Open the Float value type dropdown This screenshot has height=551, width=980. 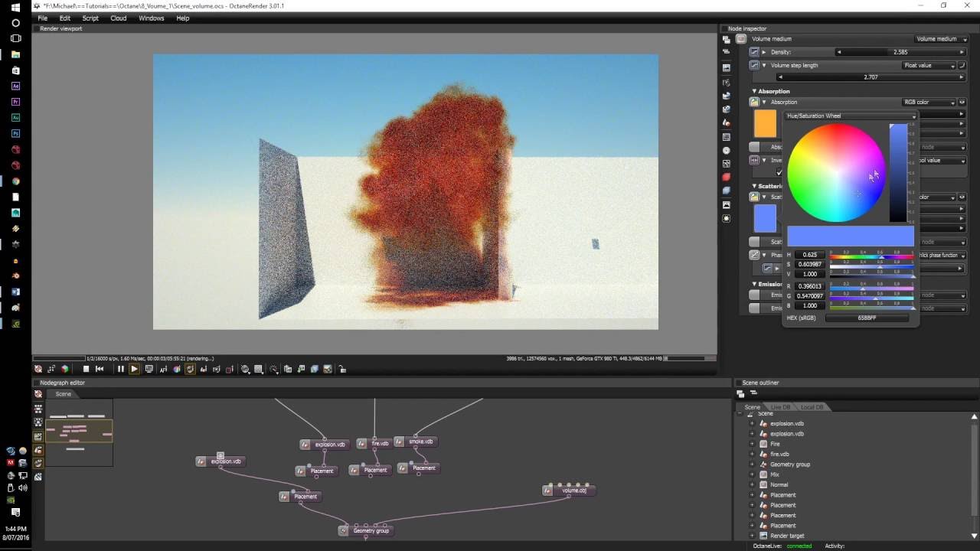click(x=929, y=65)
